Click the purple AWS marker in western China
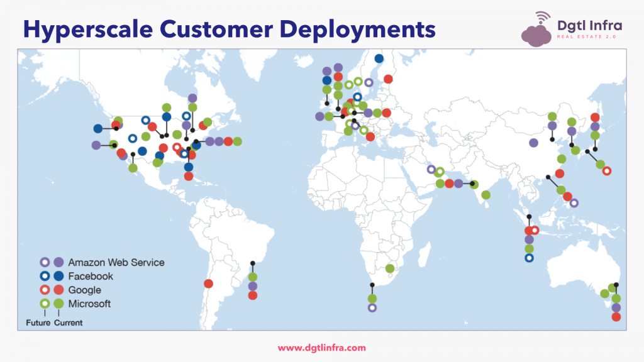Screen dimensions: 644x362 (x=533, y=143)
